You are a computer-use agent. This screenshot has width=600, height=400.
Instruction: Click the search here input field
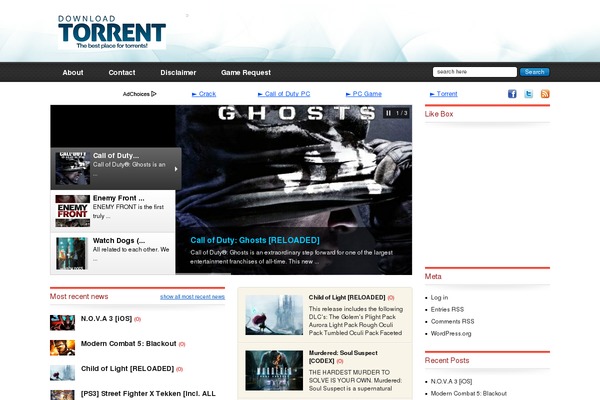click(474, 72)
